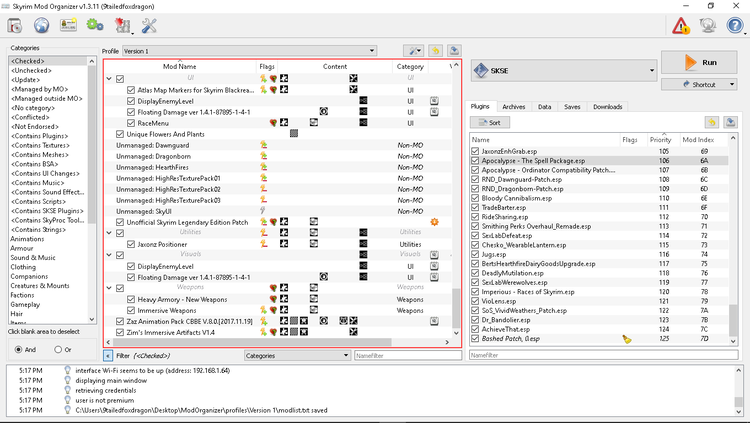Open the warning problems triangle icon

click(681, 25)
